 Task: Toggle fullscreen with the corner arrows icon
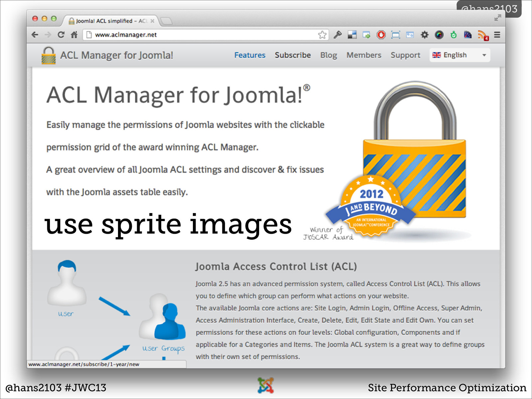[497, 18]
